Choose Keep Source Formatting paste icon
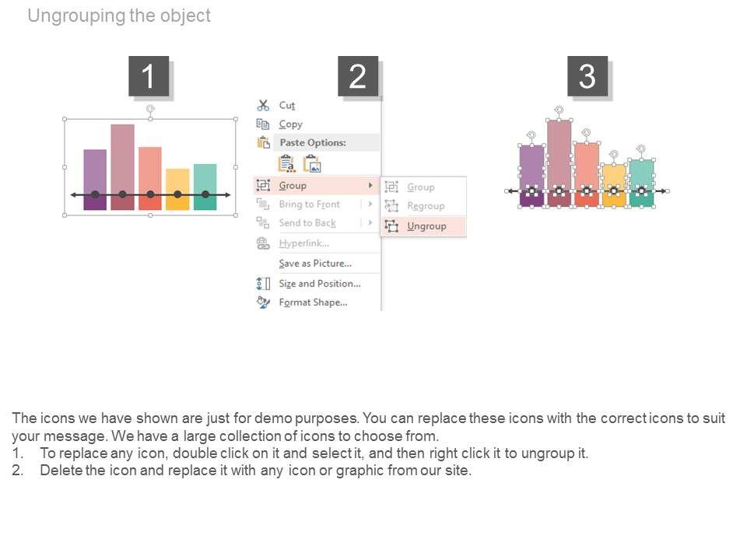The width and height of the screenshot is (747, 560). point(286,163)
